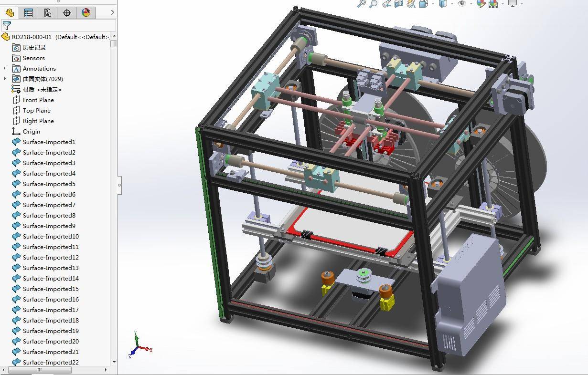The height and width of the screenshot is (375, 588).
Task: Open the DisplayManager color ball tab
Action: coord(86,13)
